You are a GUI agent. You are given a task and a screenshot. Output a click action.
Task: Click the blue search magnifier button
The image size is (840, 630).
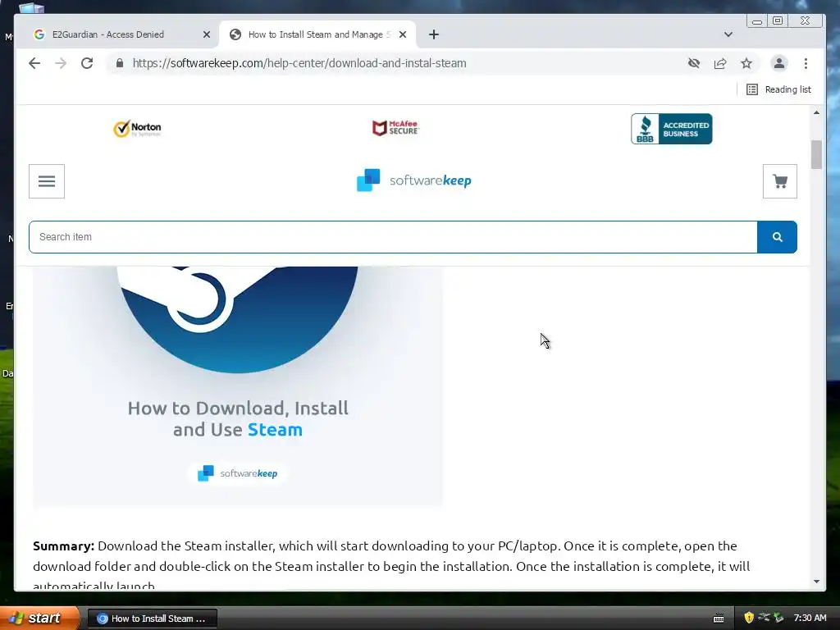pyautogui.click(x=778, y=237)
